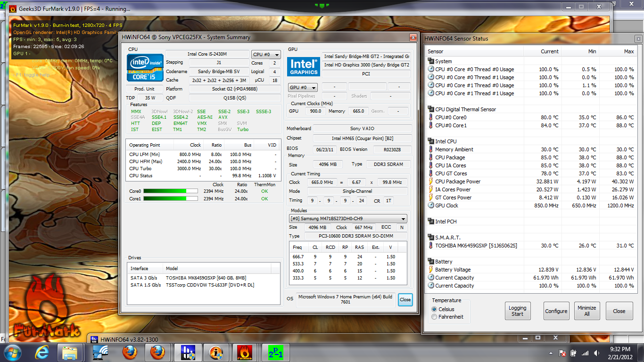
Task: Click the CPU LFM (Min) row
Action: pos(203,155)
